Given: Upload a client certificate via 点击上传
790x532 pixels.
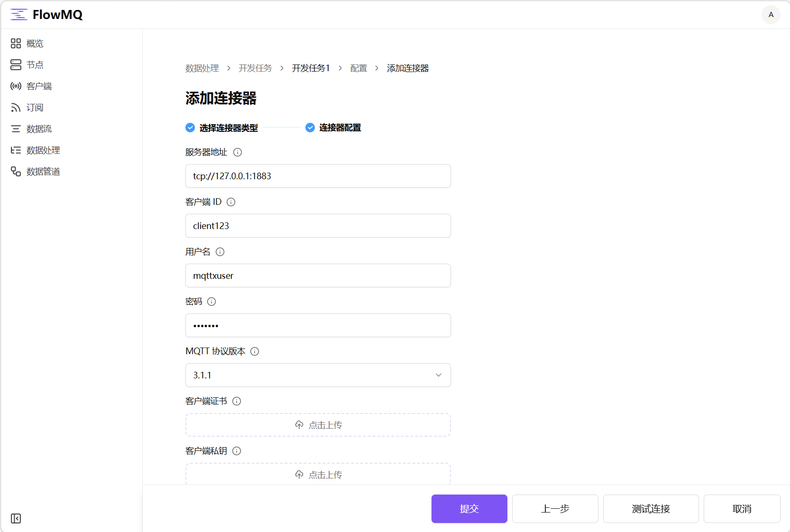Looking at the screenshot, I should coord(318,425).
